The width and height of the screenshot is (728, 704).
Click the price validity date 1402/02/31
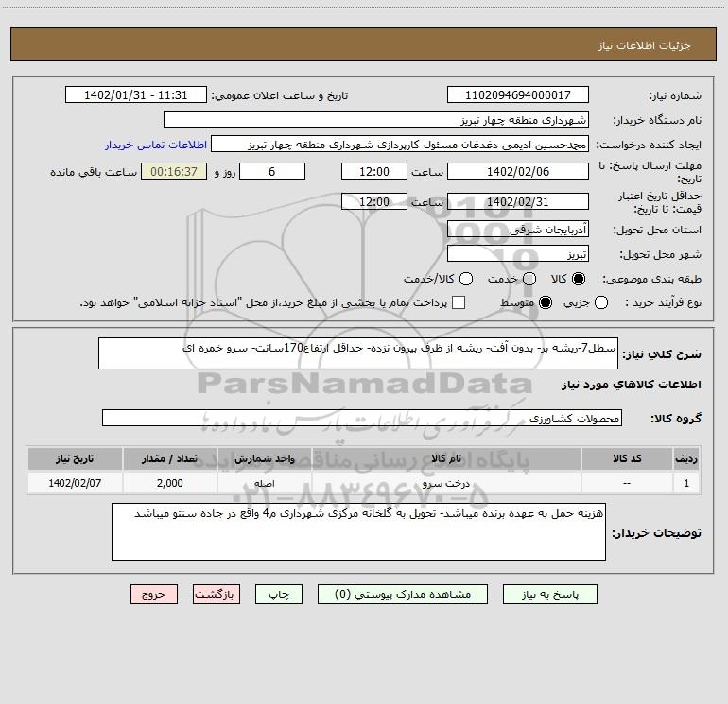point(518,201)
